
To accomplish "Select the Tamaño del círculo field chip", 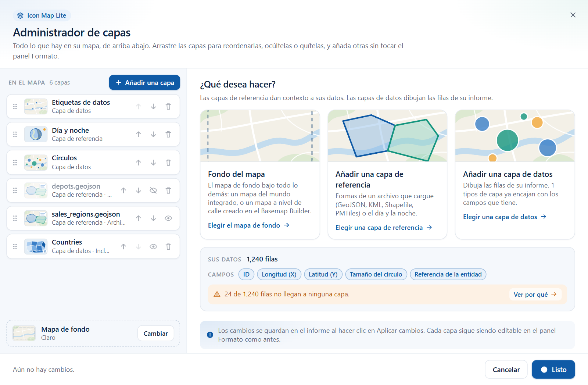I will coord(376,274).
